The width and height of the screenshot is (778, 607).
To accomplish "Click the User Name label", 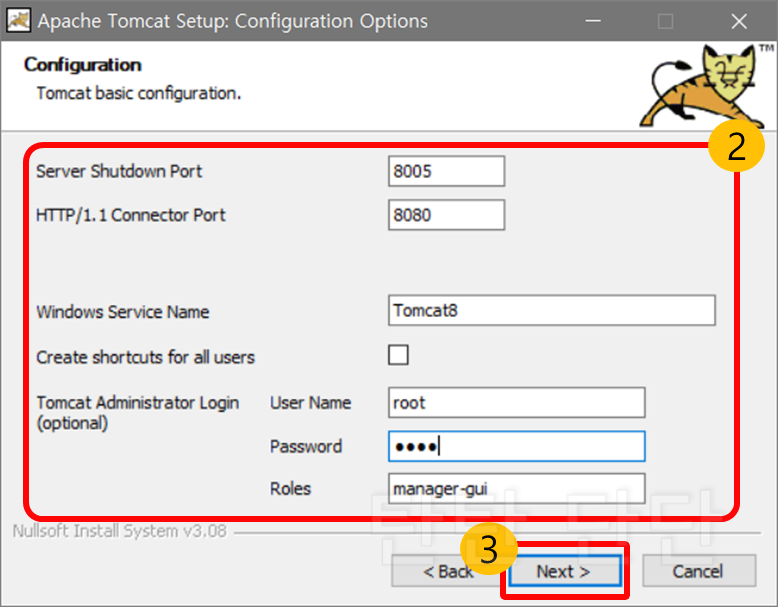I will [x=311, y=403].
